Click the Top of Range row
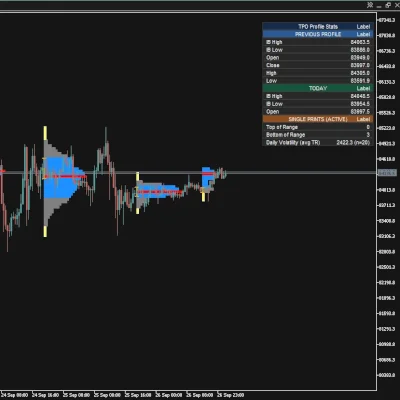This screenshot has height=400, width=400. click(x=318, y=127)
